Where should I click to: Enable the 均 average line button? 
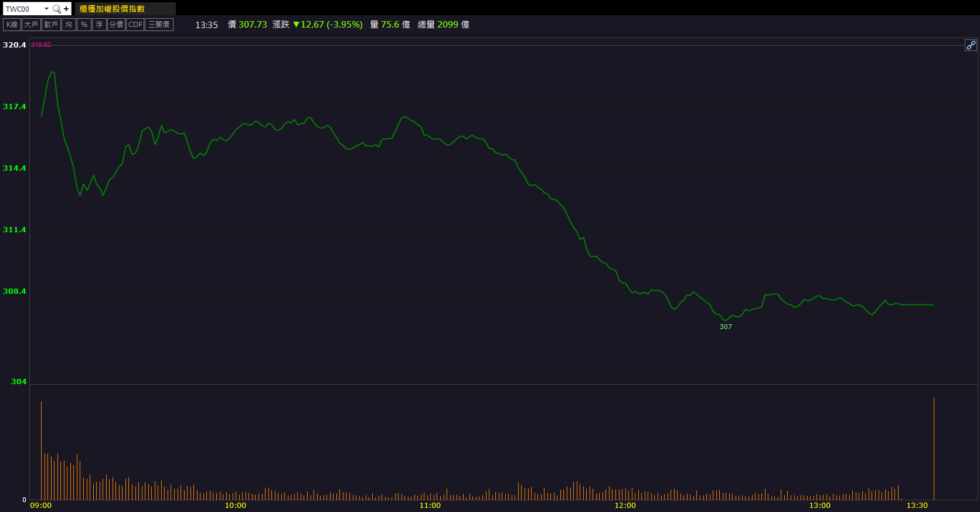[x=69, y=25]
